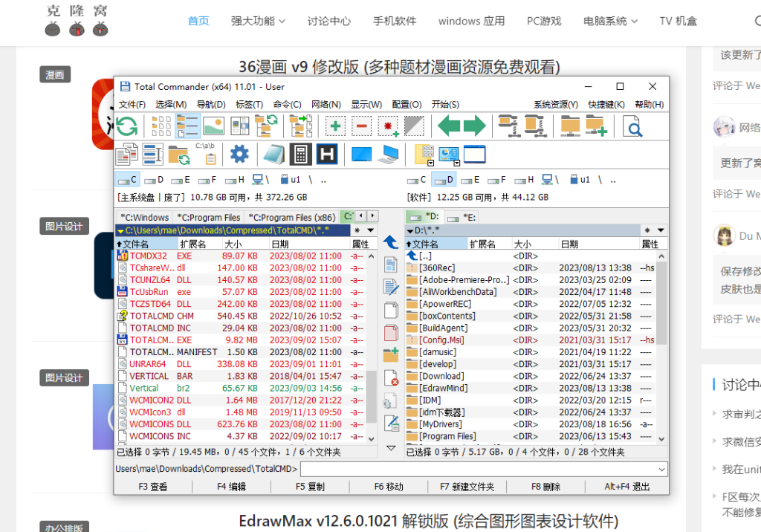Click left panel vertical scrollbar thumb
761x532 pixels.
372,397
